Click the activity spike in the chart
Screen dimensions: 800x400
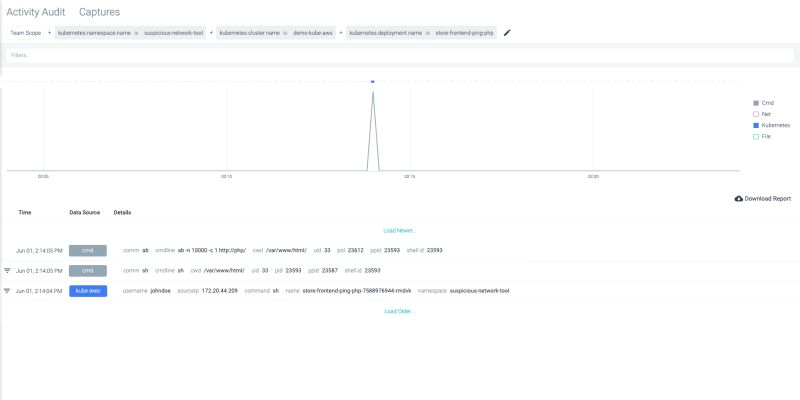(x=373, y=132)
